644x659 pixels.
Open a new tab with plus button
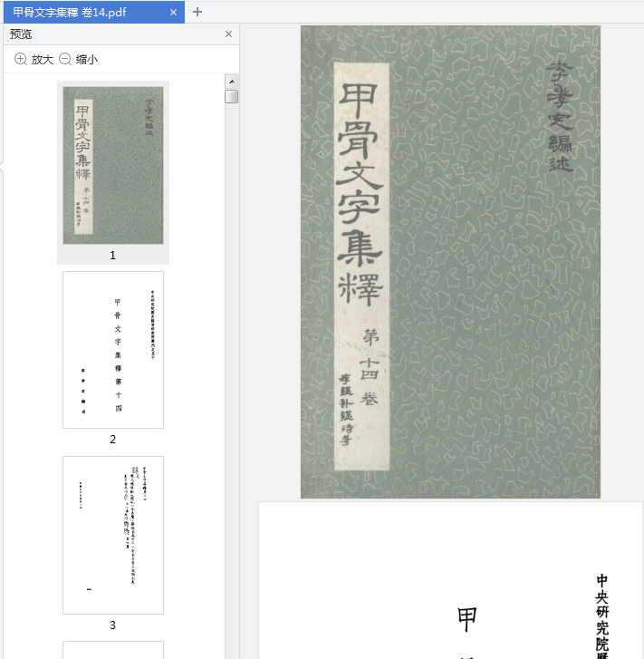point(197,12)
